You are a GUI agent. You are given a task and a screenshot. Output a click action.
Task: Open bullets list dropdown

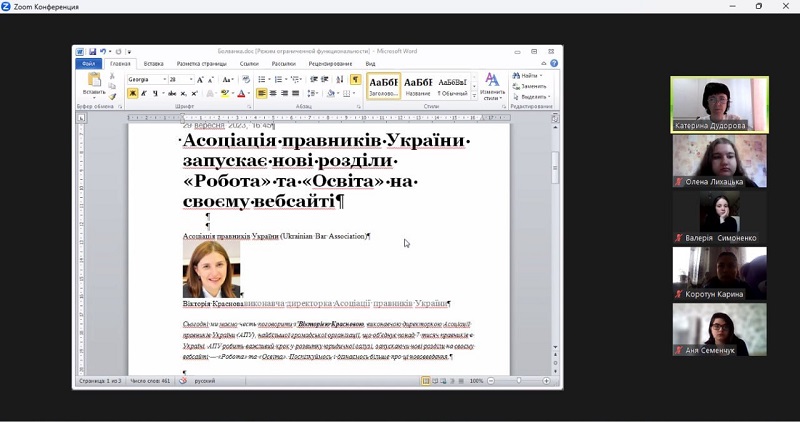pos(269,80)
